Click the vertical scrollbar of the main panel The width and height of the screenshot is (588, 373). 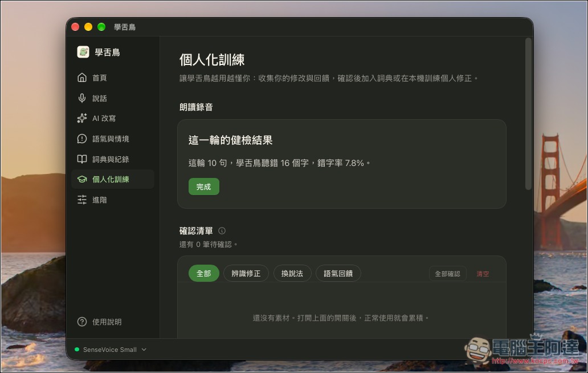tap(528, 114)
